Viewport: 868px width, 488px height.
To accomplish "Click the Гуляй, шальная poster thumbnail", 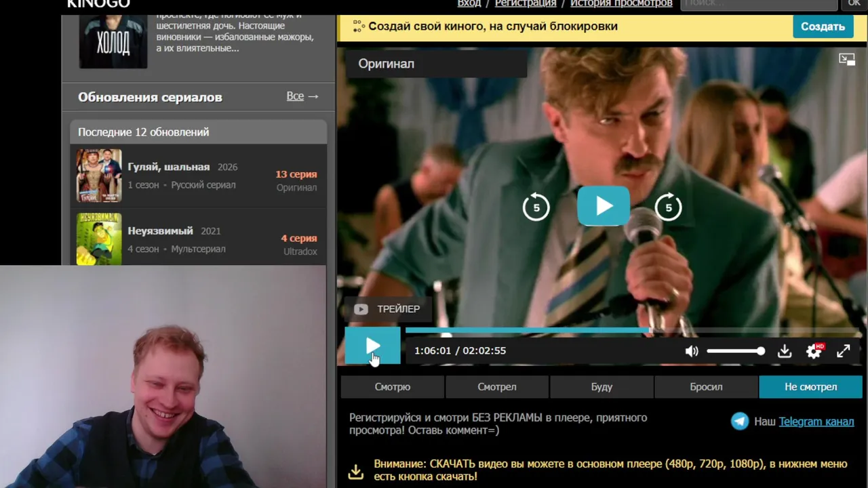I will click(x=99, y=176).
